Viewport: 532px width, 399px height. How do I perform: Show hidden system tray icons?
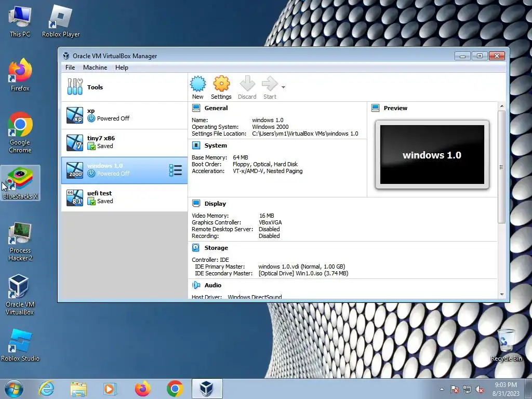442,389
